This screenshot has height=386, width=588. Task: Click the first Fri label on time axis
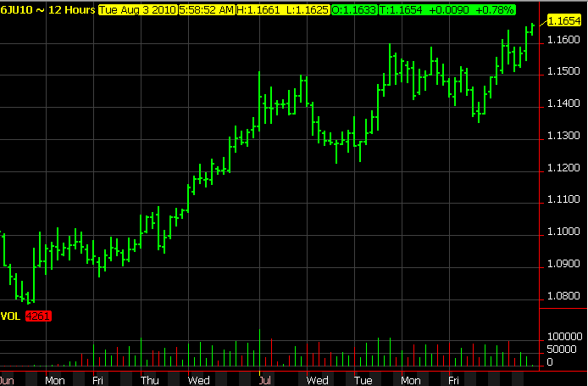[98, 380]
